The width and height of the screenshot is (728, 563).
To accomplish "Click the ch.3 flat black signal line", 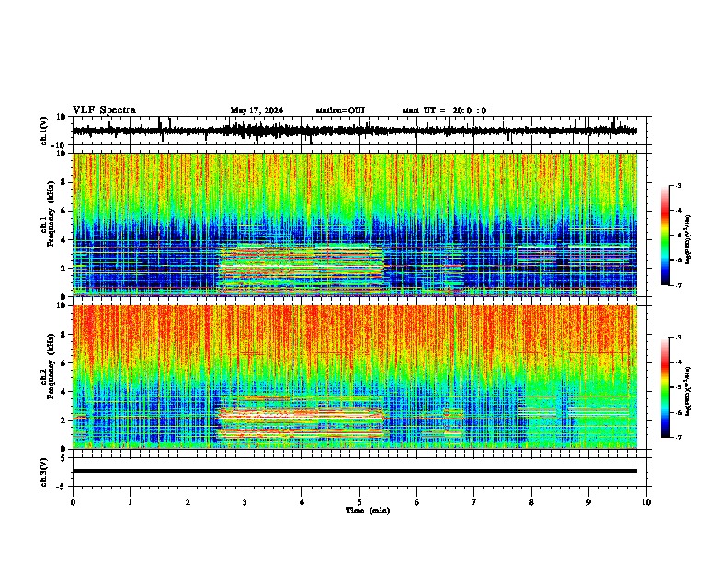I will [355, 471].
